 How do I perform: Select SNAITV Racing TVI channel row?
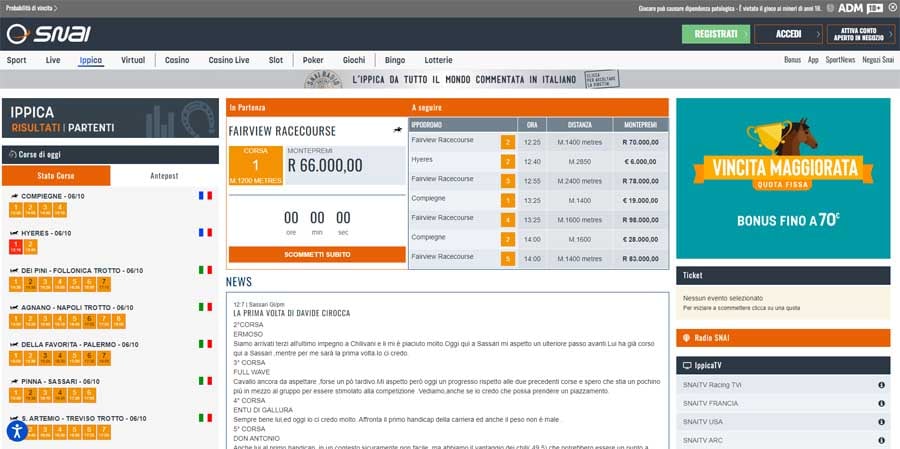pos(783,385)
